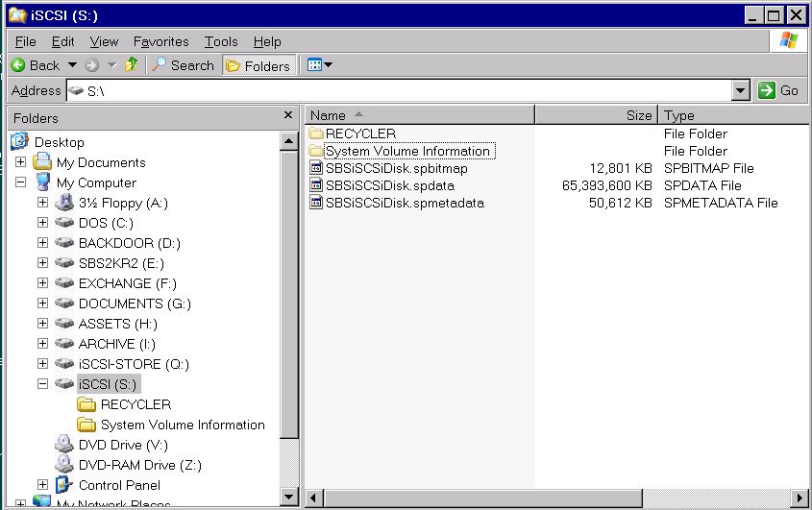This screenshot has width=812, height=510.
Task: Click folder tree scrollbar down arrow
Action: (x=289, y=498)
